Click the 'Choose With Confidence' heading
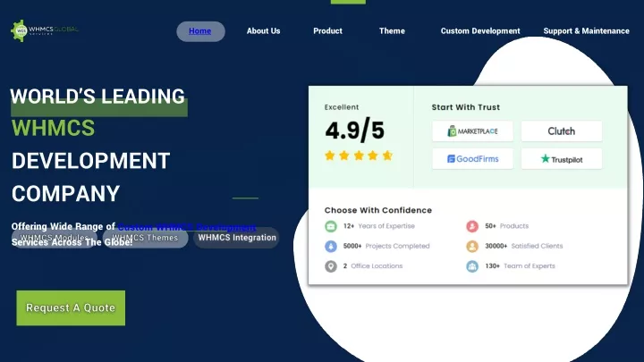The image size is (644, 362). (x=378, y=210)
